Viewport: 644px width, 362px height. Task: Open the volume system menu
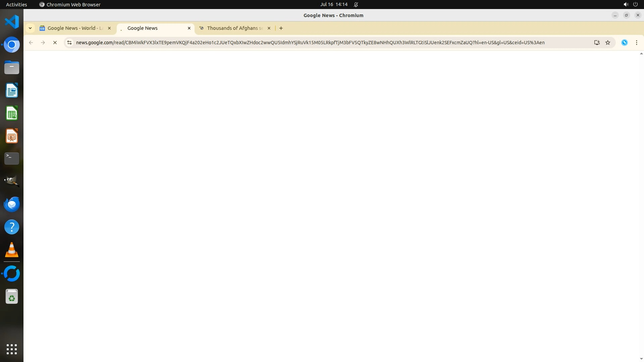coord(626,4)
